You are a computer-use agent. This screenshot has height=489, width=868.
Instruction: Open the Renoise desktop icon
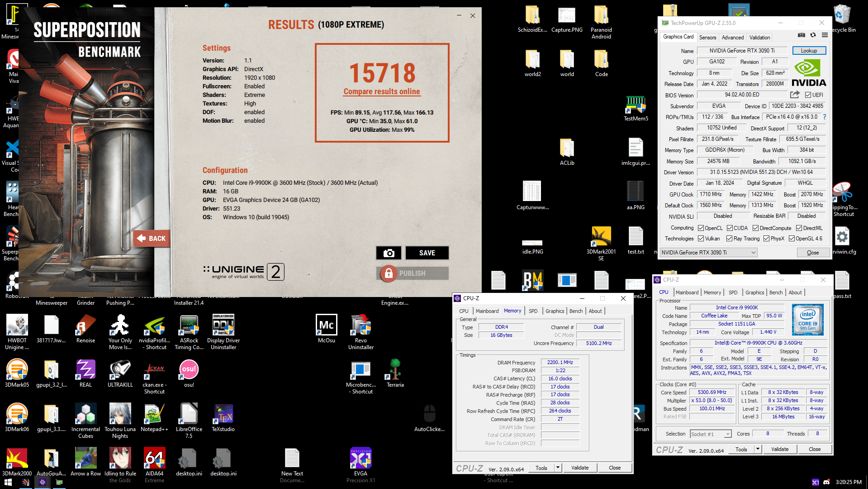point(86,329)
